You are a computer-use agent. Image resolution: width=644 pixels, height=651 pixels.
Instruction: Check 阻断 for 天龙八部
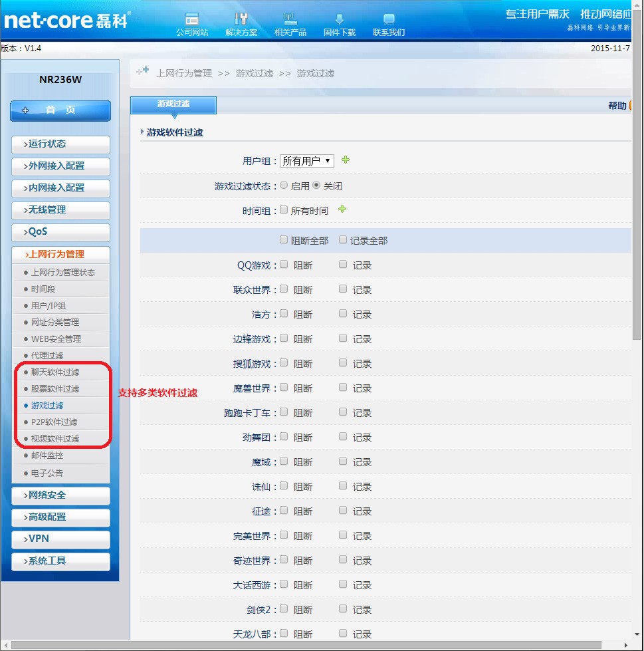point(284,633)
